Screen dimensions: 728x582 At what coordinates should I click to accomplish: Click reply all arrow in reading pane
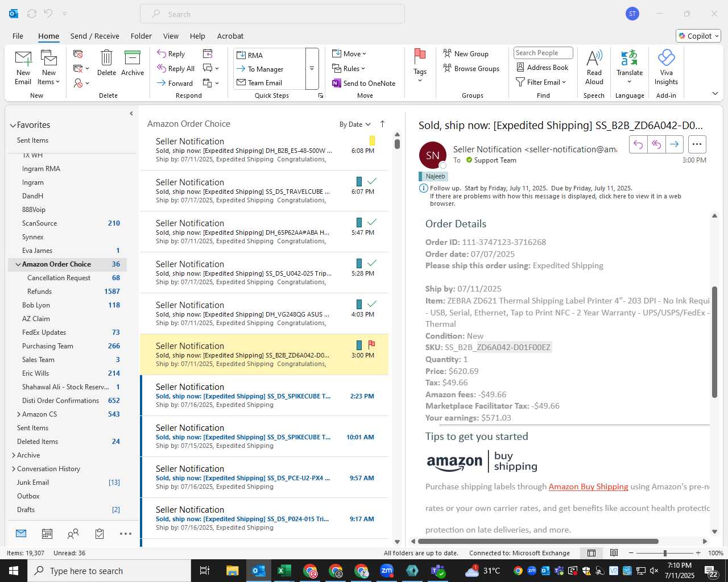[656, 144]
